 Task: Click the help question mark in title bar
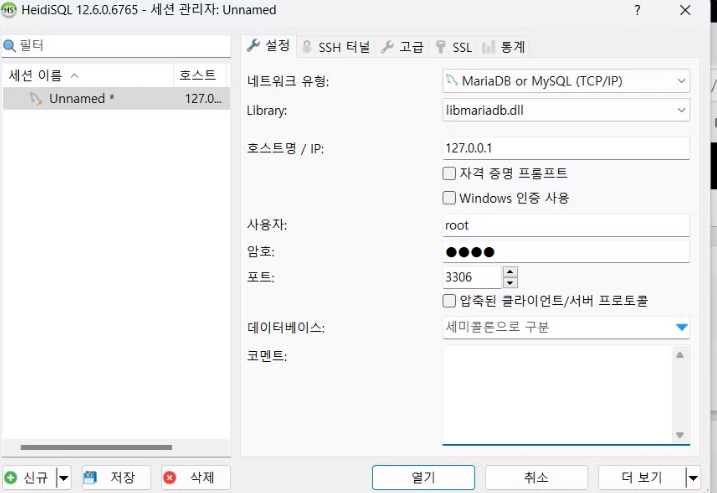tap(637, 10)
